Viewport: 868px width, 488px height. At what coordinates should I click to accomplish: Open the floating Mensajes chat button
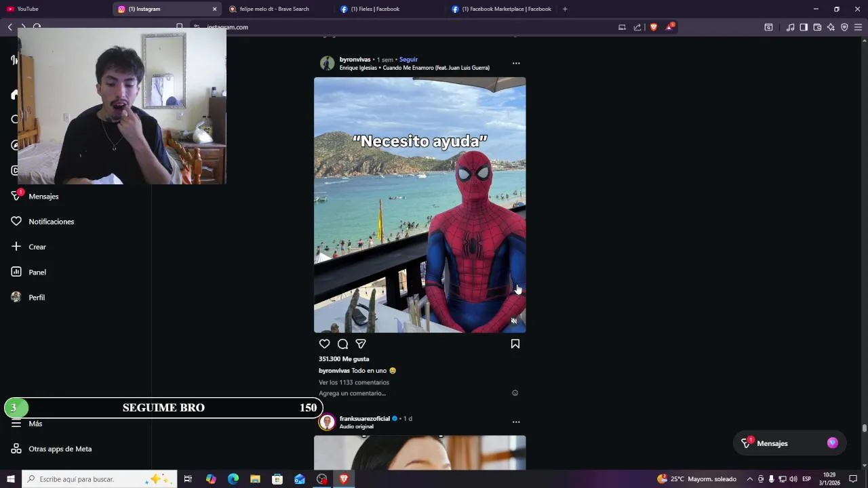coord(791,443)
